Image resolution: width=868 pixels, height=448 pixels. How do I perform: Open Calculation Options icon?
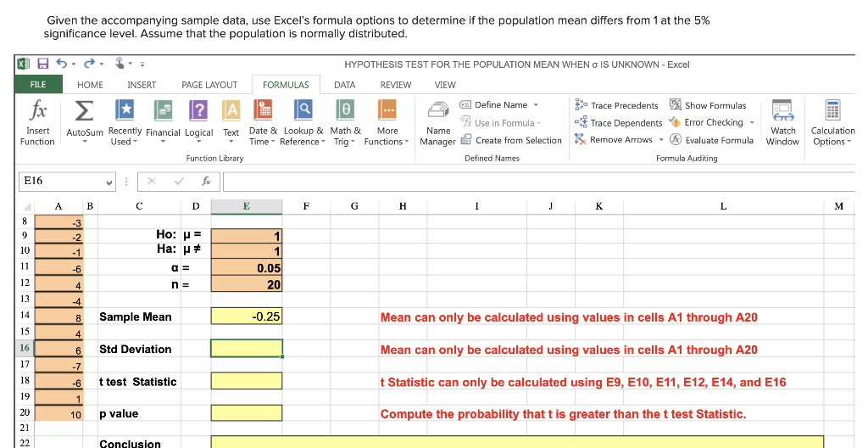click(x=832, y=110)
